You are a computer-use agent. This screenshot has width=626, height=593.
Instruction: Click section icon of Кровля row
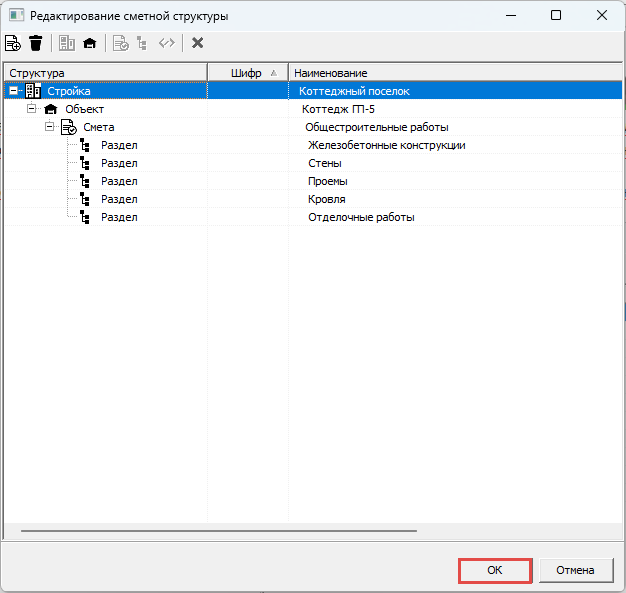pos(85,199)
